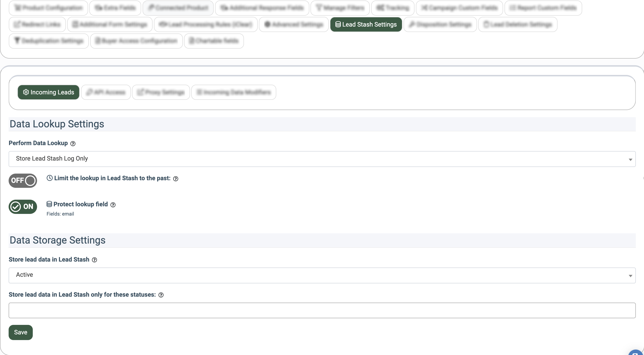Screen dimensions: 644x355
Task: Open help tooltip for Protect lookup field
Action: tap(113, 205)
